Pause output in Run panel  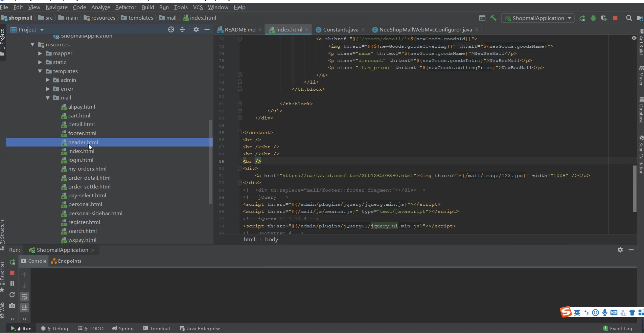[12, 284]
